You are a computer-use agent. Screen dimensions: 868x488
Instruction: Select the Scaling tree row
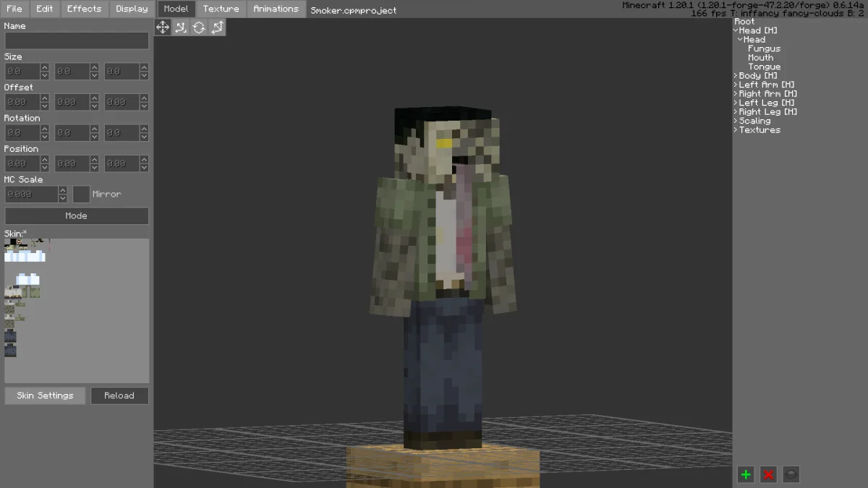coord(754,121)
